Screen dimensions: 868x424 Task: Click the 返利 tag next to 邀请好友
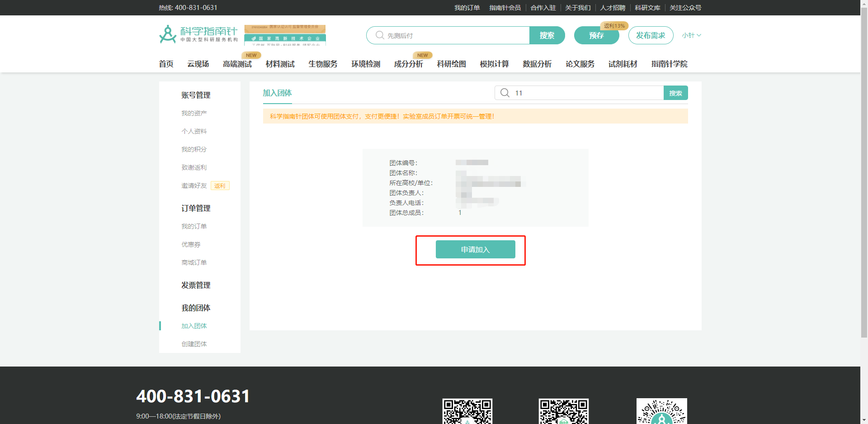click(220, 186)
